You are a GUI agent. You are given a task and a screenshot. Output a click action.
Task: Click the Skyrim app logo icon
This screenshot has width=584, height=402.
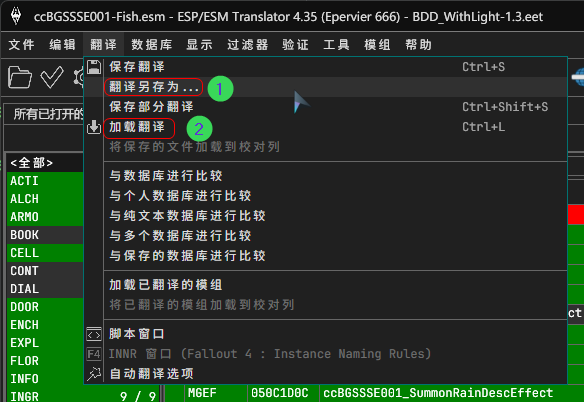16,16
